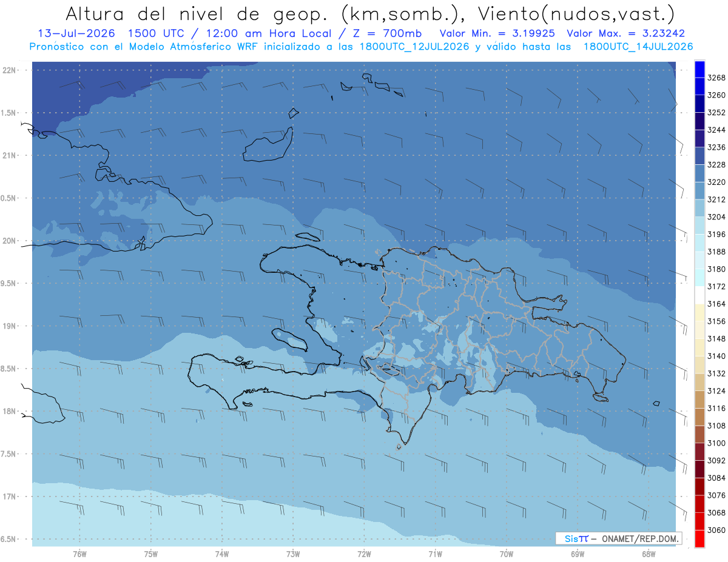Viewport: 728px width, 562px height.
Task: Click the 'Valor Max. = 3.23242' value
Action: tap(625, 34)
